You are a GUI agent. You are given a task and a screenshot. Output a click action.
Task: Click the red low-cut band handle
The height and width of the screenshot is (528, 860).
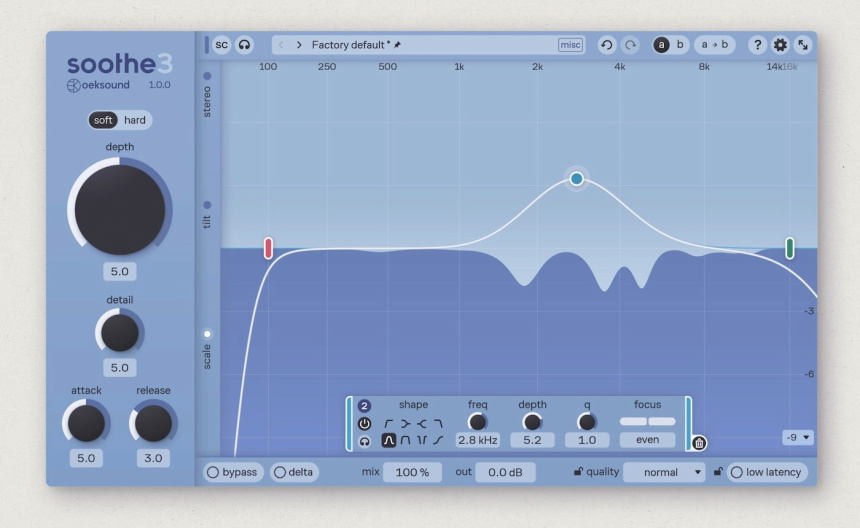pyautogui.click(x=268, y=248)
